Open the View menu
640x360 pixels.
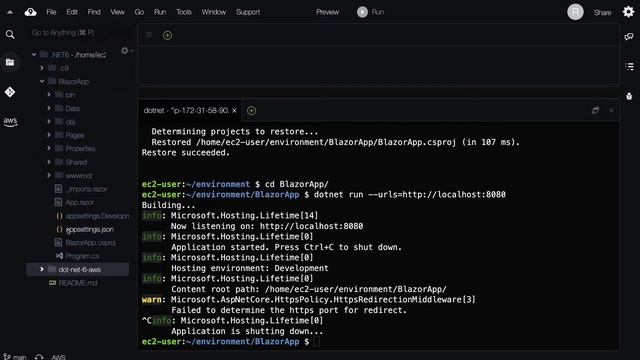118,12
